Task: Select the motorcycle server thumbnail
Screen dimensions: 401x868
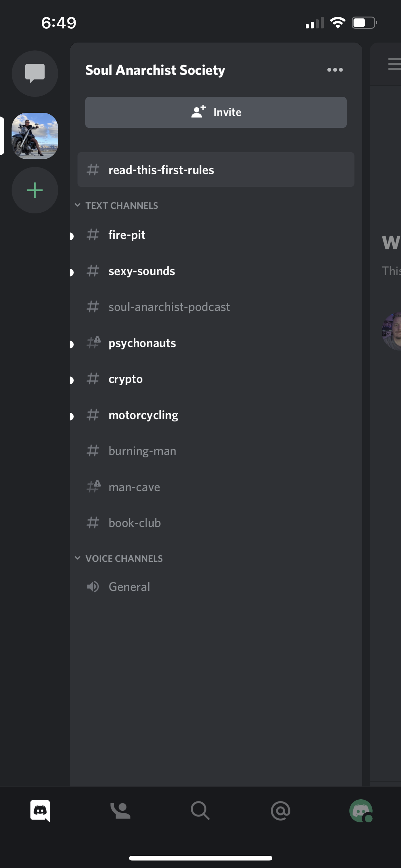Action: pos(35,136)
